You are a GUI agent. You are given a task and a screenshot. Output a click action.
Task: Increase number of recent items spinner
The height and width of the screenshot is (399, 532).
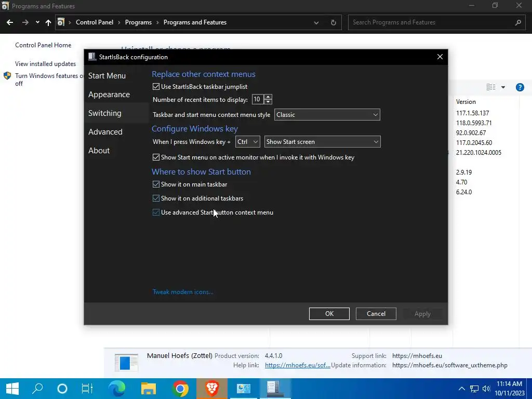268,97
